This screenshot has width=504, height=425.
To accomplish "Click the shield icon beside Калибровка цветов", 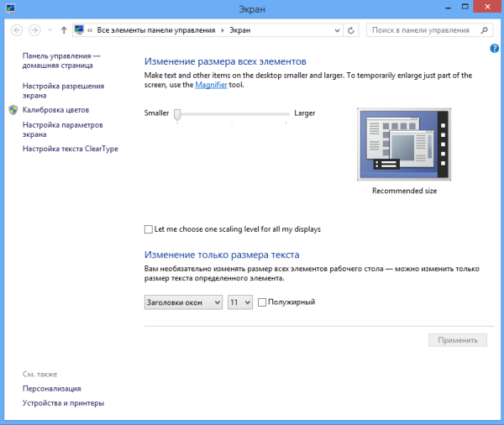I will pos(13,110).
